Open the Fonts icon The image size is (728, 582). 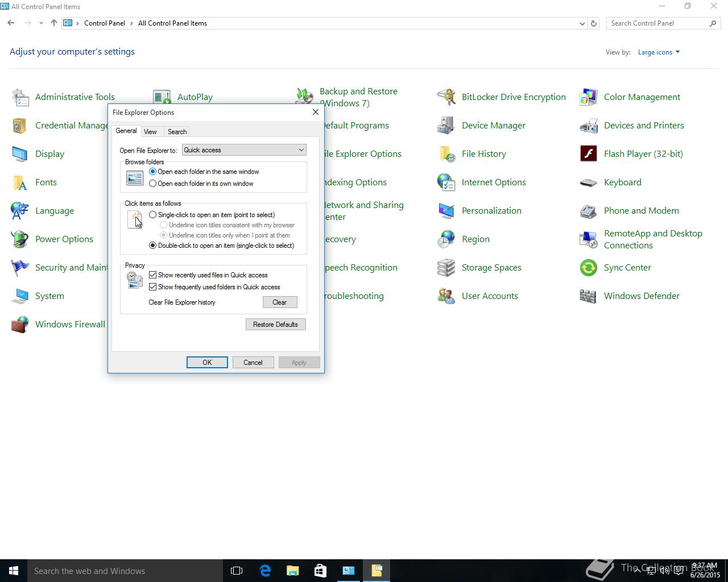(x=20, y=182)
